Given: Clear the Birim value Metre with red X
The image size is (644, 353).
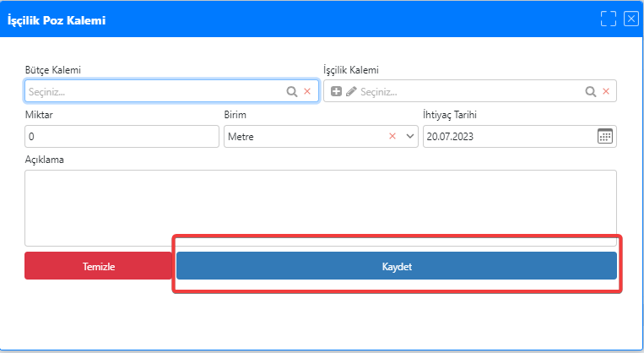Looking at the screenshot, I should click(x=392, y=136).
